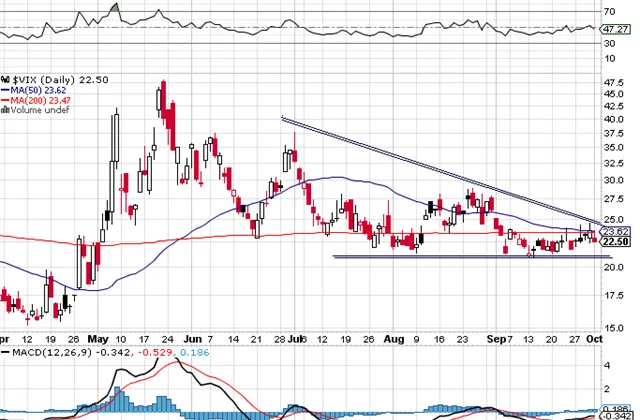The height and width of the screenshot is (420, 640).
Task: Select the "MA(200) 23.47" legend entry
Action: [40, 100]
